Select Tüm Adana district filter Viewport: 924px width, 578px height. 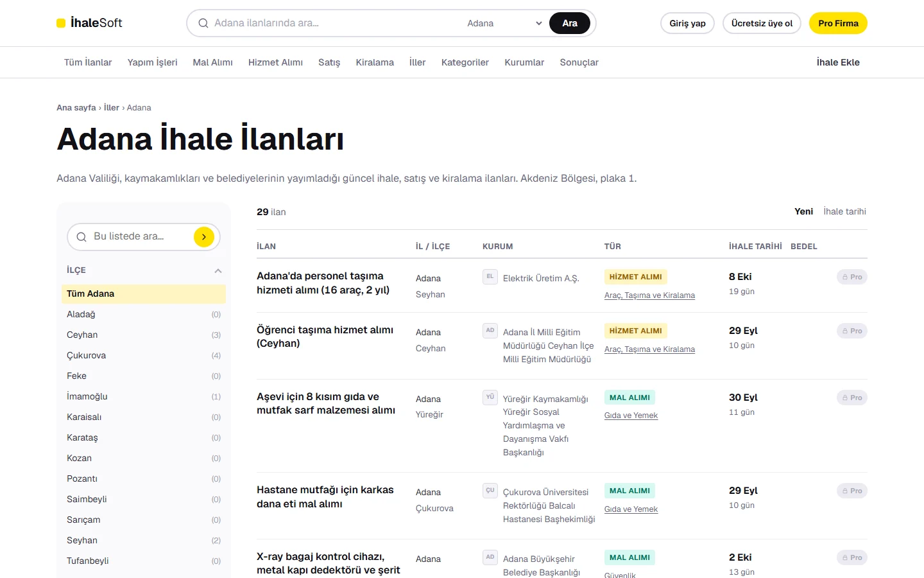point(144,293)
